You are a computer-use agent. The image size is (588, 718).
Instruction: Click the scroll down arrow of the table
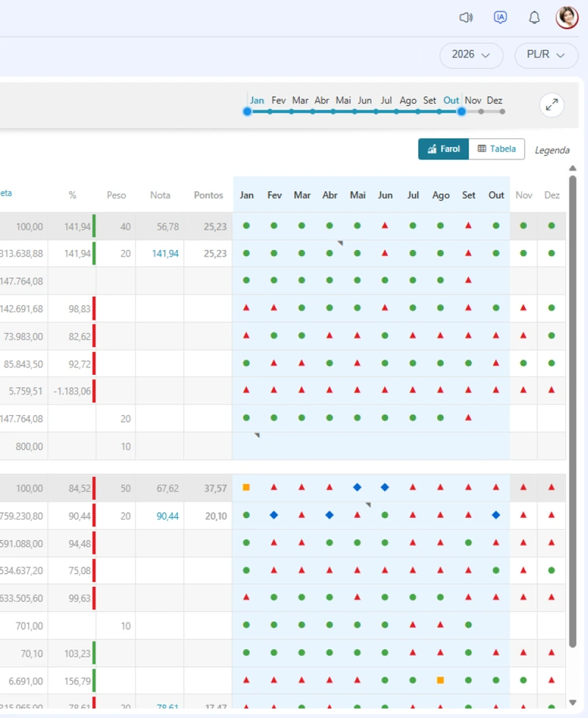point(573,703)
